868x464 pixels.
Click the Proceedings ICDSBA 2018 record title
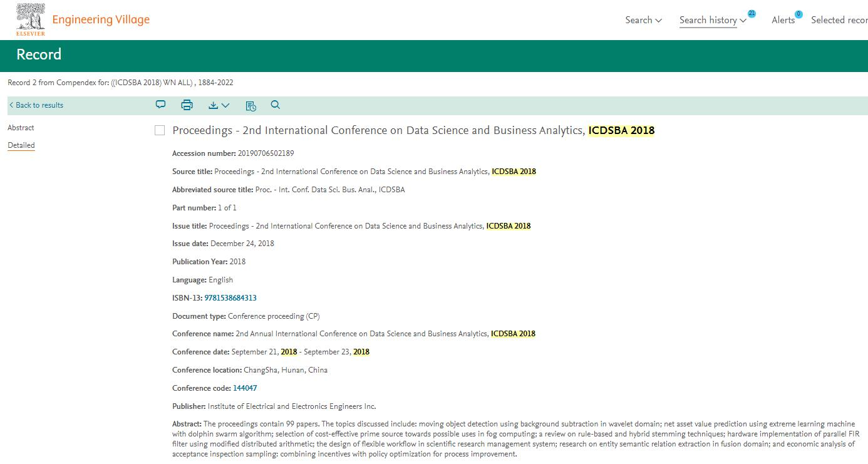coord(413,130)
